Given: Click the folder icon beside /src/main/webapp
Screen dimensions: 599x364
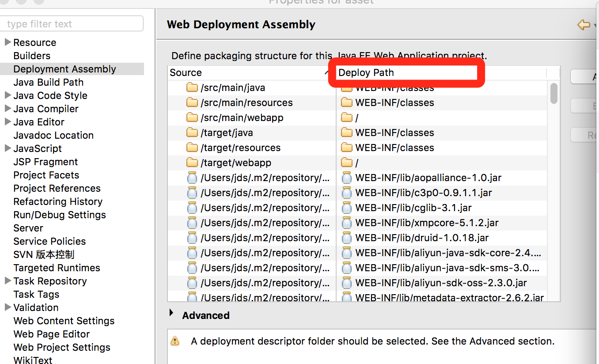Looking at the screenshot, I should pos(192,118).
